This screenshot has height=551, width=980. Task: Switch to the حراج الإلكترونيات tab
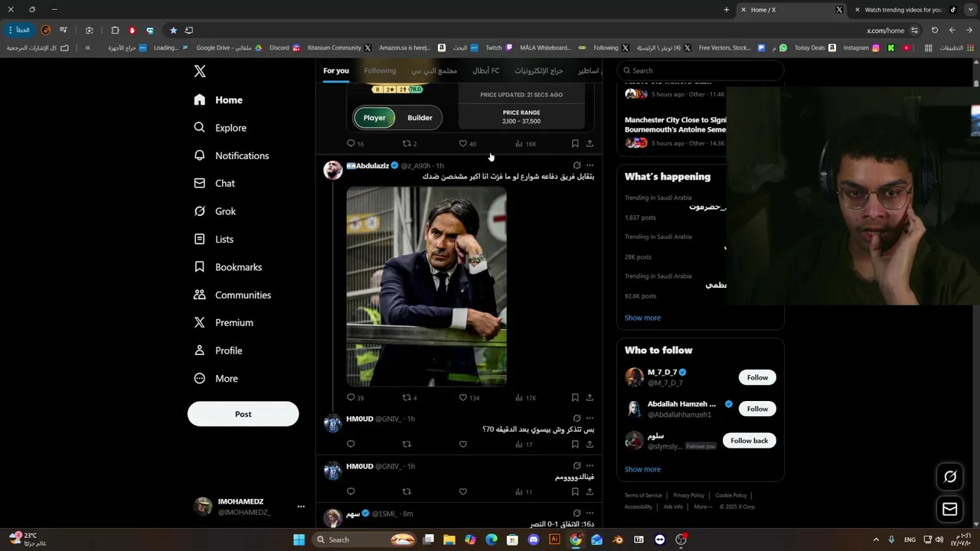pos(538,70)
